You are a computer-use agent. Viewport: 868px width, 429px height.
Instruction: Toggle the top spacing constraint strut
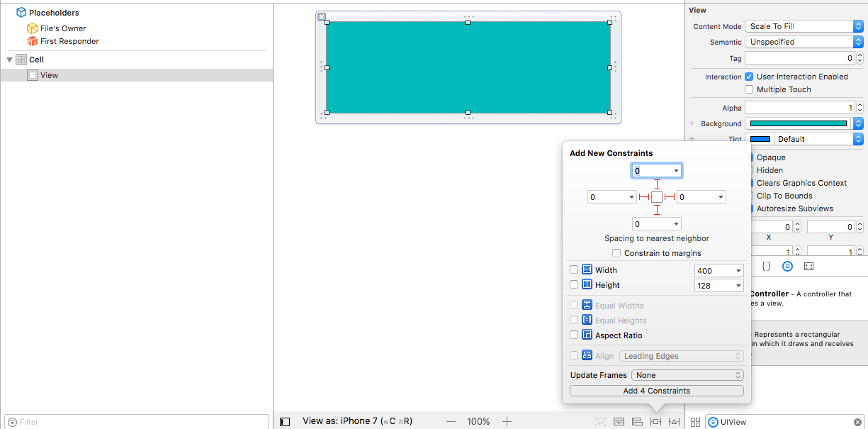point(657,184)
